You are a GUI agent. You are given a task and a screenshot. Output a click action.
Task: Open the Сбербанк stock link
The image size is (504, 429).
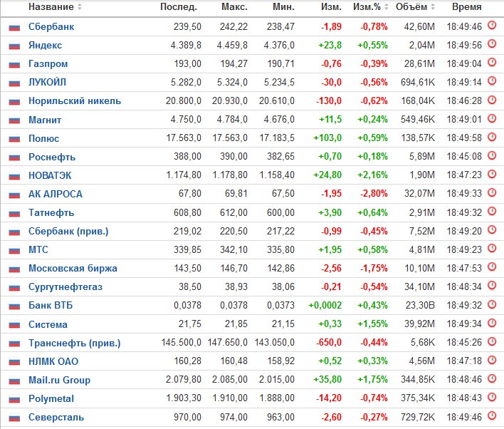tap(51, 26)
